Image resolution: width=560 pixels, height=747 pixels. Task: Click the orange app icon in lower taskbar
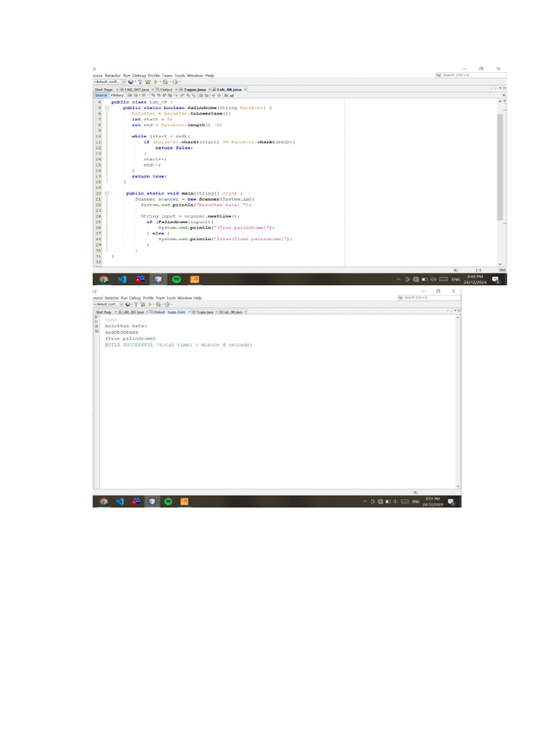[184, 501]
